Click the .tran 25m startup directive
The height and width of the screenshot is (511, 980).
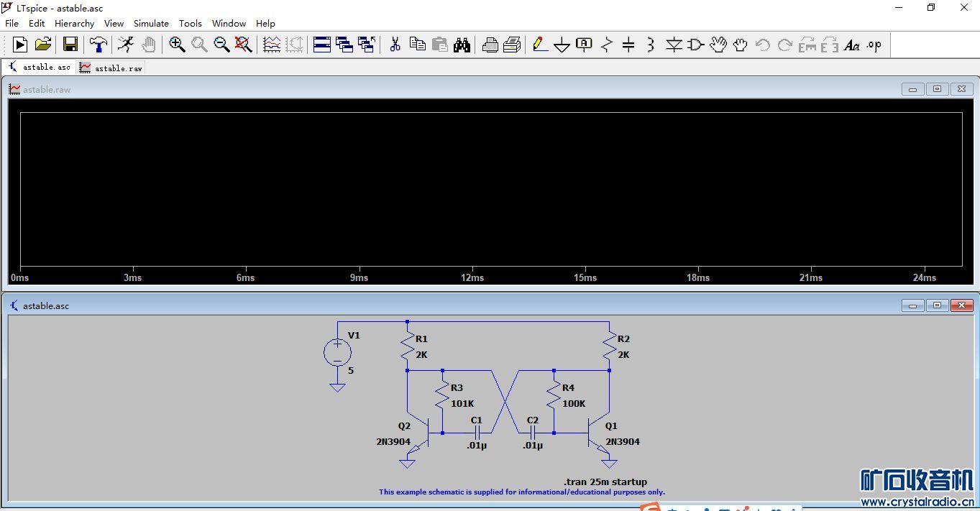[x=605, y=482]
